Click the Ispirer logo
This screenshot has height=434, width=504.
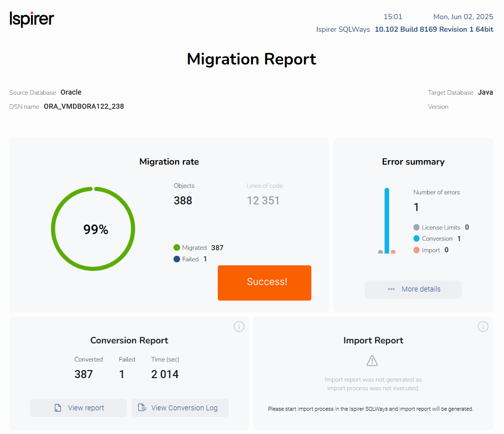point(31,19)
